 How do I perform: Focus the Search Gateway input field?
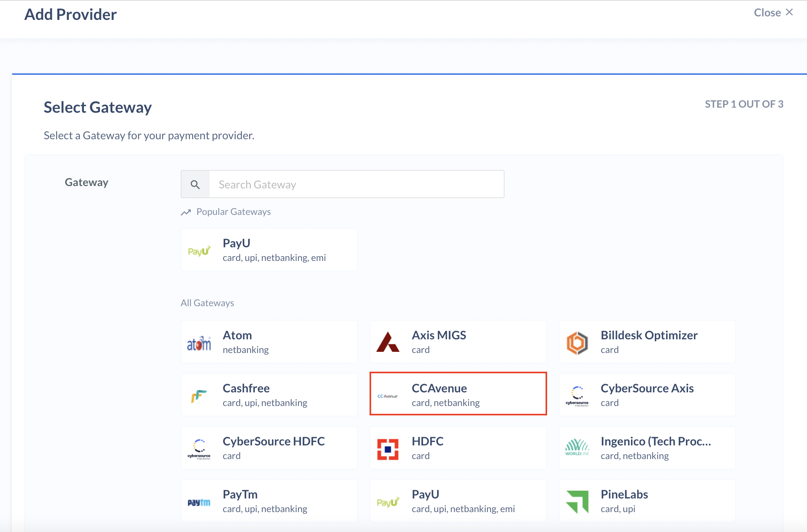(x=357, y=184)
